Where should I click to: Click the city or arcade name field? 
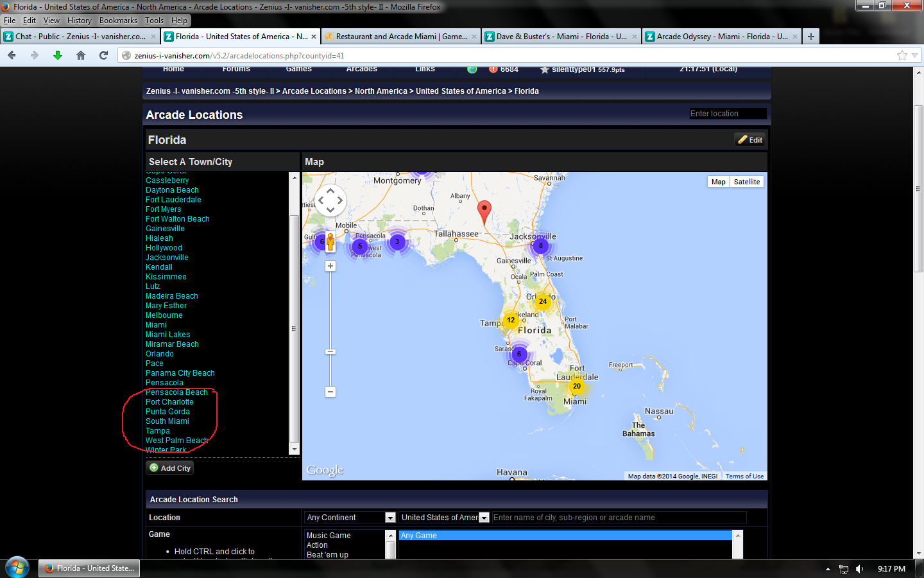(x=619, y=518)
